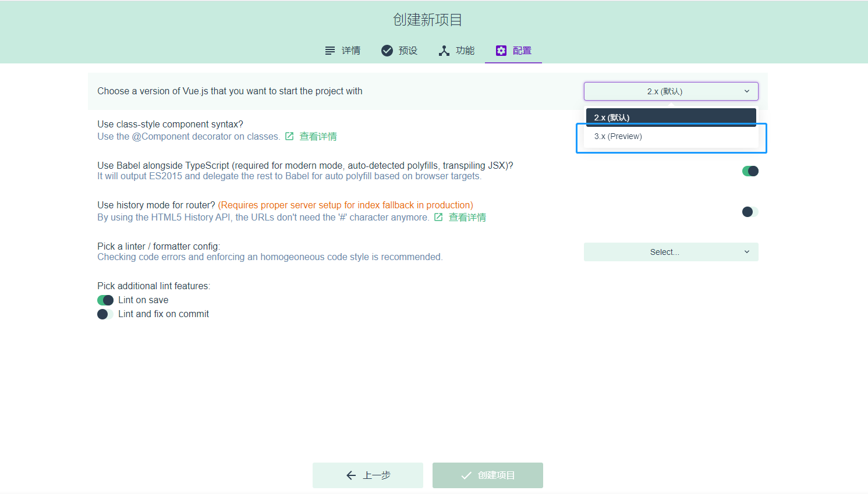Click the gear icon on the 配置 tab
Image resolution: width=868 pixels, height=494 pixels.
501,51
